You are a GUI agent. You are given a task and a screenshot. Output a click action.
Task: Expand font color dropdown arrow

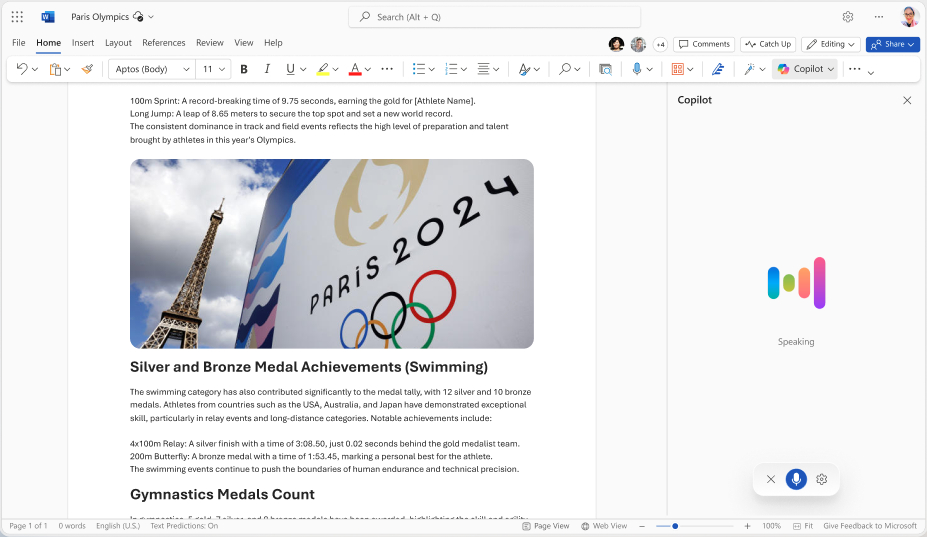[368, 69]
